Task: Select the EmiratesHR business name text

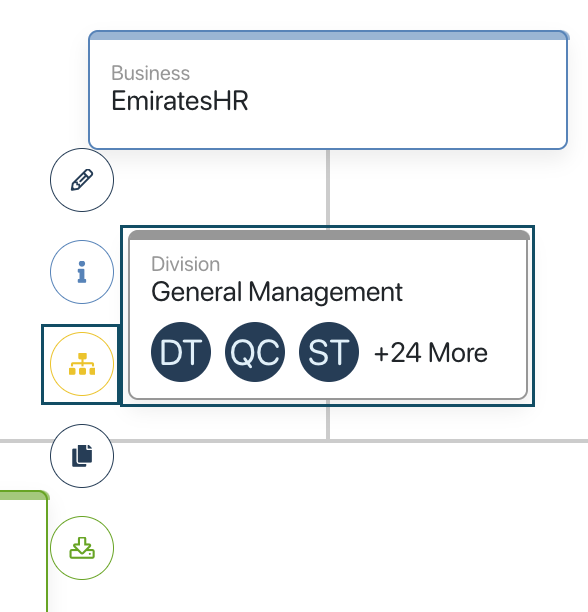Action: click(x=179, y=101)
